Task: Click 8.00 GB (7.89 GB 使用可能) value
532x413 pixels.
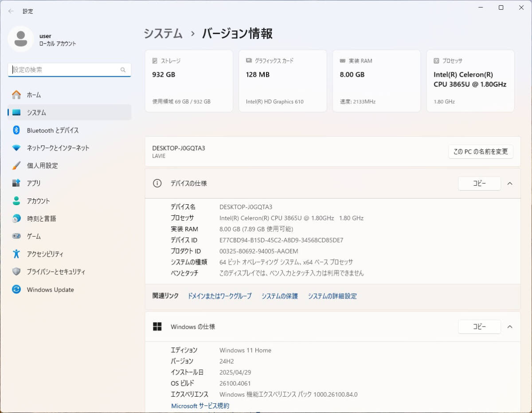Action: [256, 229]
